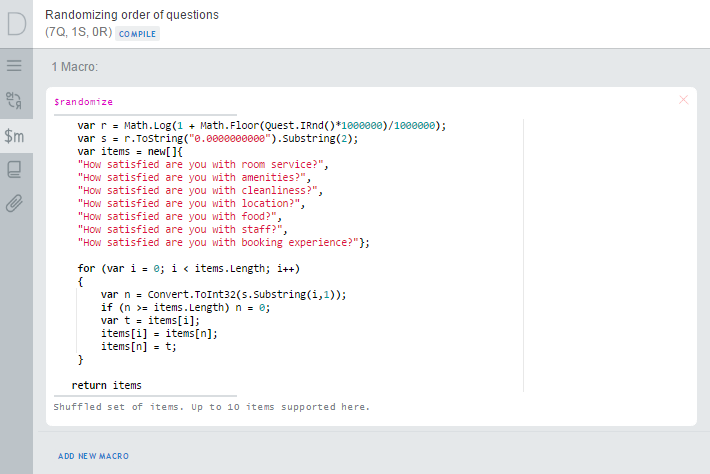710x474 pixels.
Task: Click the ADD NEW MACRO link
Action: click(x=93, y=456)
